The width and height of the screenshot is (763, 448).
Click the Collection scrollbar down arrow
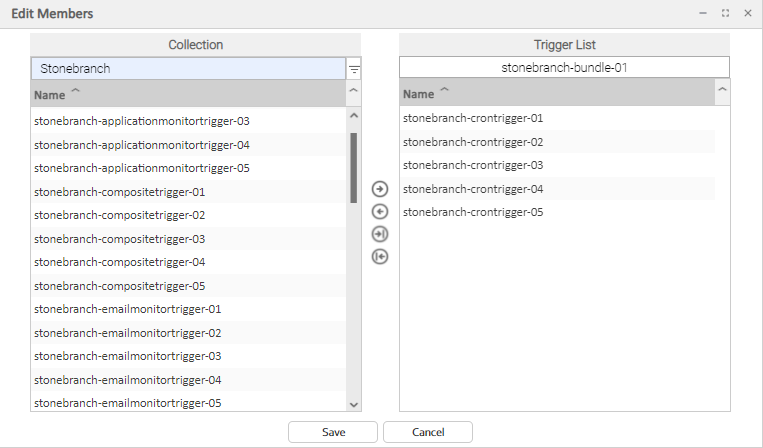(x=353, y=403)
